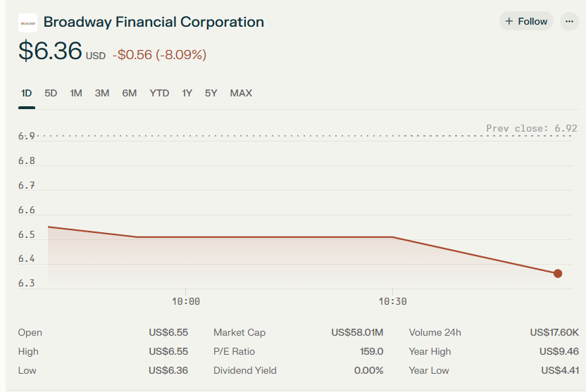The height and width of the screenshot is (392, 586).
Task: Click the 6.3 y-axis label
Action: pyautogui.click(x=27, y=284)
